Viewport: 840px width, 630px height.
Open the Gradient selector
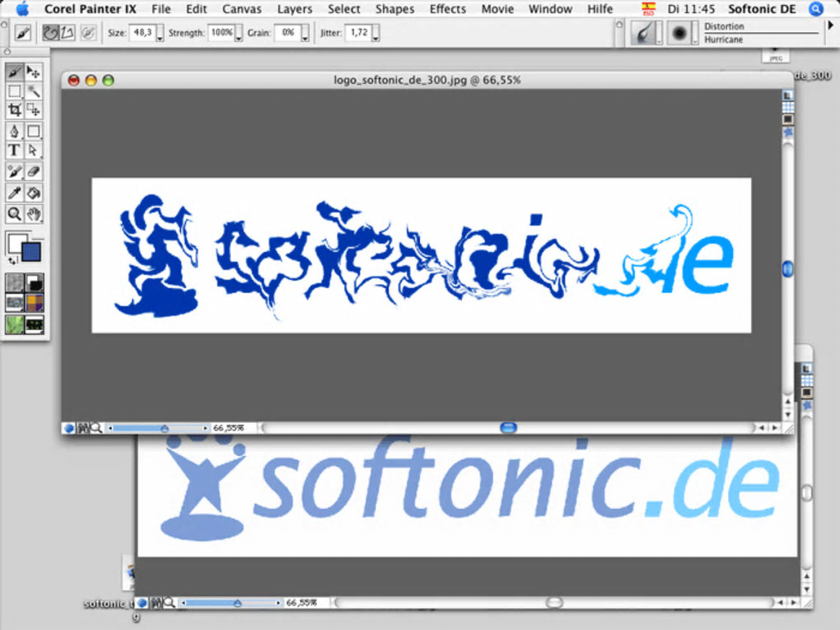[x=35, y=282]
